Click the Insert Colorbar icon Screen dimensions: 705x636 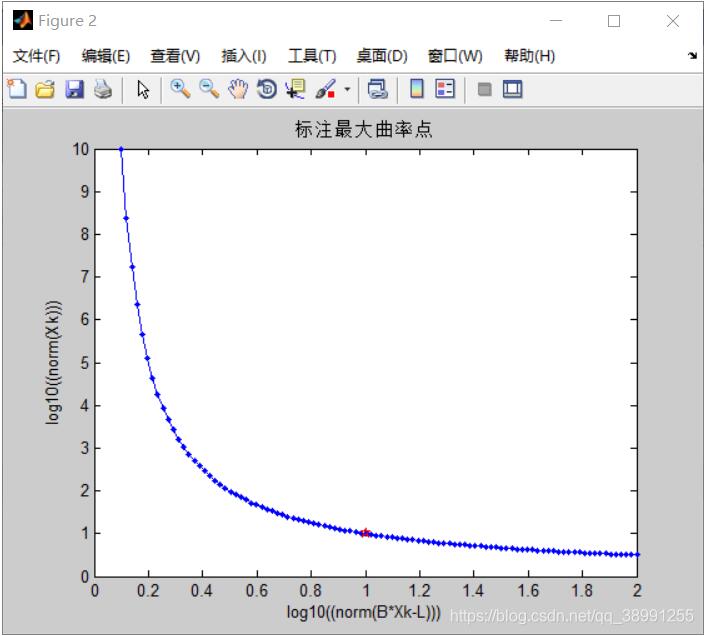(x=417, y=90)
